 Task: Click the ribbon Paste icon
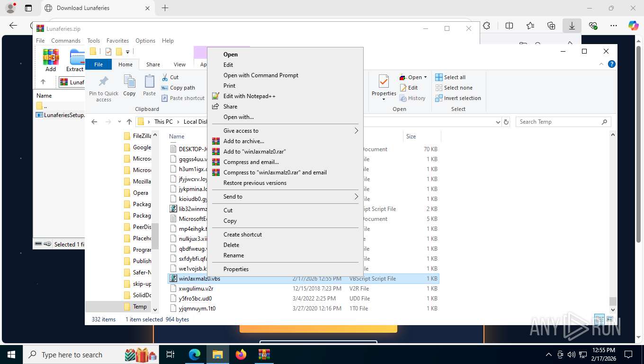point(149,85)
